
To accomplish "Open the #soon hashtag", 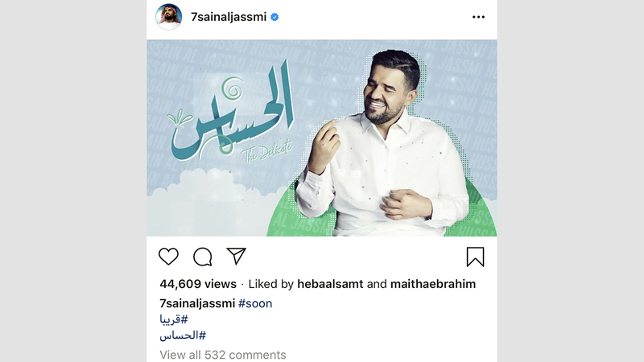I will (255, 303).
